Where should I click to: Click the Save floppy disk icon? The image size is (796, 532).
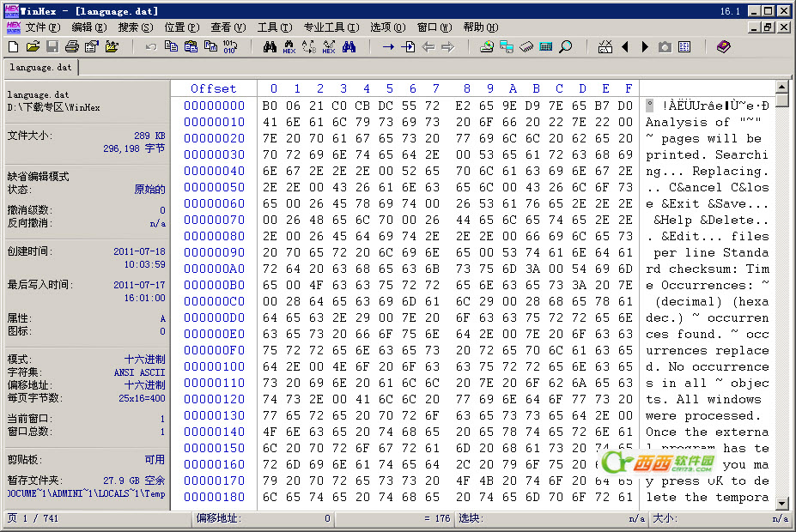pyautogui.click(x=52, y=47)
